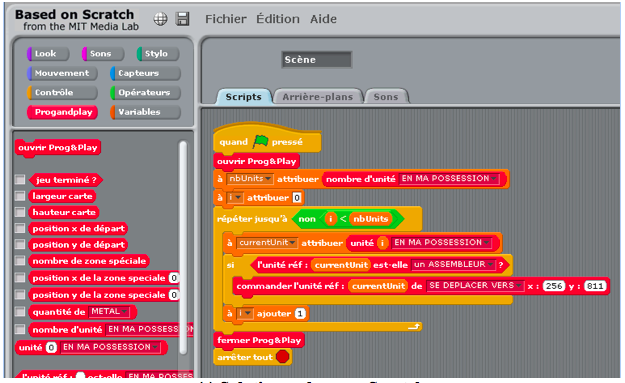Open the Édition menu

tap(278, 19)
